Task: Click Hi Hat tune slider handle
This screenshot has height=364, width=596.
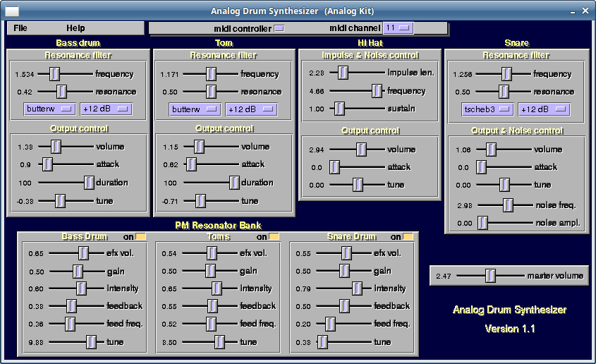Action: [358, 185]
